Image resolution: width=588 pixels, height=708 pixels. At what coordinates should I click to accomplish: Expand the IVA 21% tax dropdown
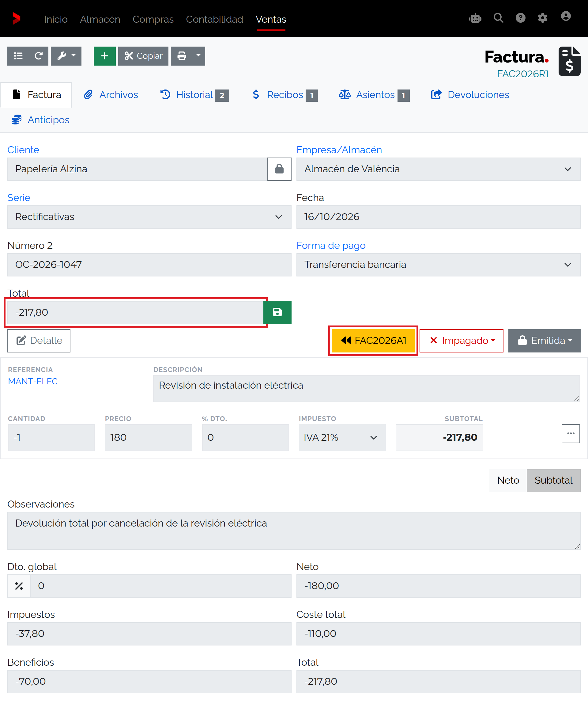pyautogui.click(x=342, y=437)
